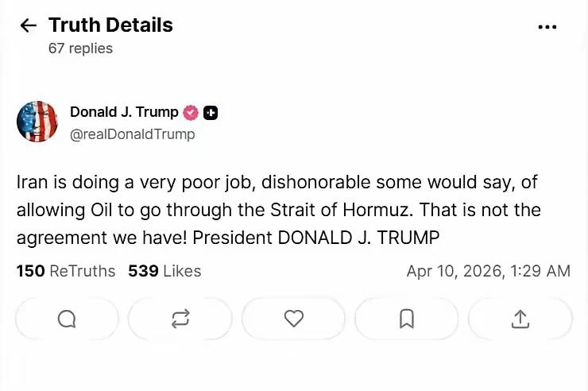
Task: Click the 67 replies count
Action: pyautogui.click(x=80, y=48)
